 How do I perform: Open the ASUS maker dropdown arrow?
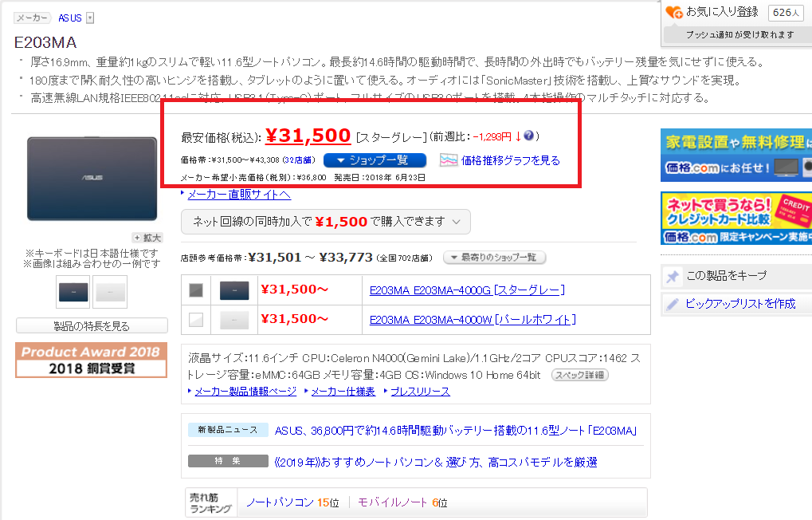pos(90,18)
